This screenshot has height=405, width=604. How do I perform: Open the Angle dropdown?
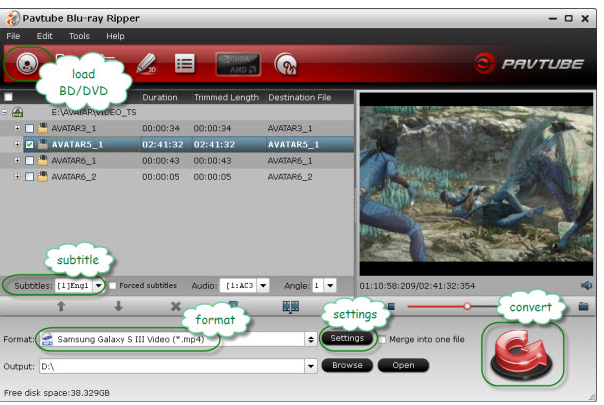click(x=330, y=286)
